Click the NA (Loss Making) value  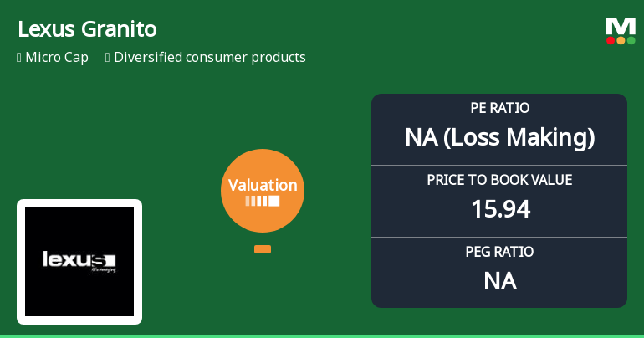[499, 137]
